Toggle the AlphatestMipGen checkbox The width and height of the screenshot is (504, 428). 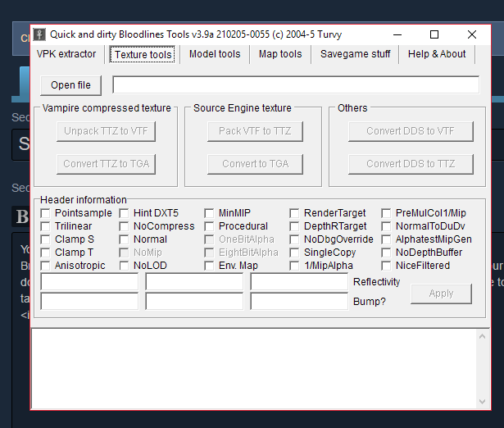tap(386, 239)
